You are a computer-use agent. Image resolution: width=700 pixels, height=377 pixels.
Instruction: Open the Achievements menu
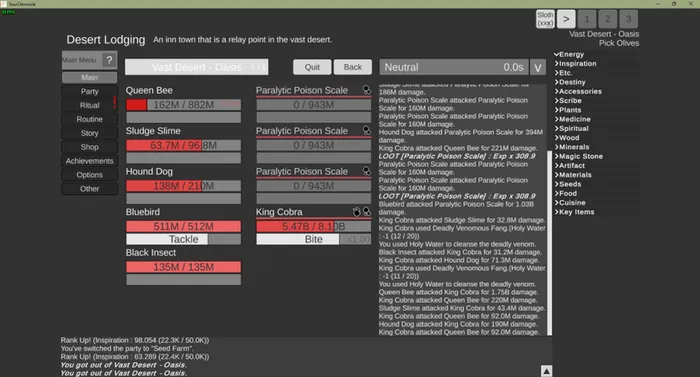90,161
